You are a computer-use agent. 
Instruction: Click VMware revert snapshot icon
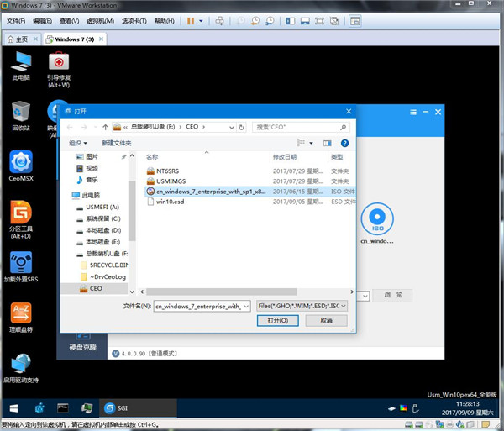tap(255, 21)
